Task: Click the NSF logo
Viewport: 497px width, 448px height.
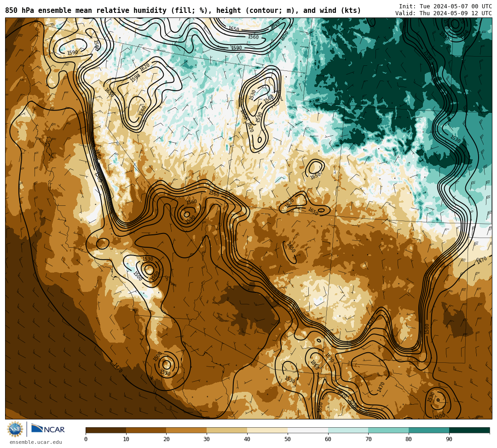Action: (15, 429)
